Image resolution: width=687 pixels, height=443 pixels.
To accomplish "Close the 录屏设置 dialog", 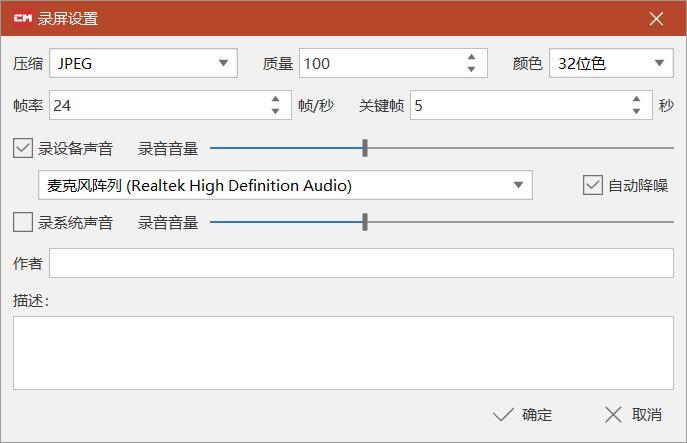I will 656,19.
